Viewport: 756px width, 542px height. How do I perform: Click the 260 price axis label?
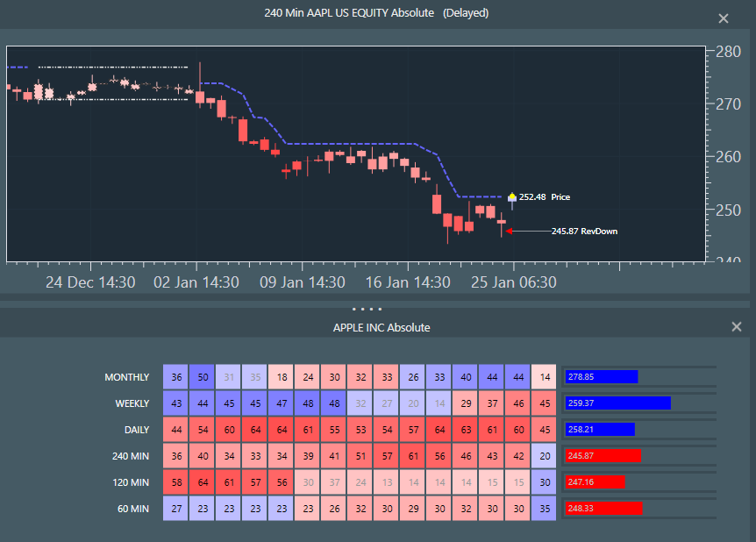[x=728, y=157]
